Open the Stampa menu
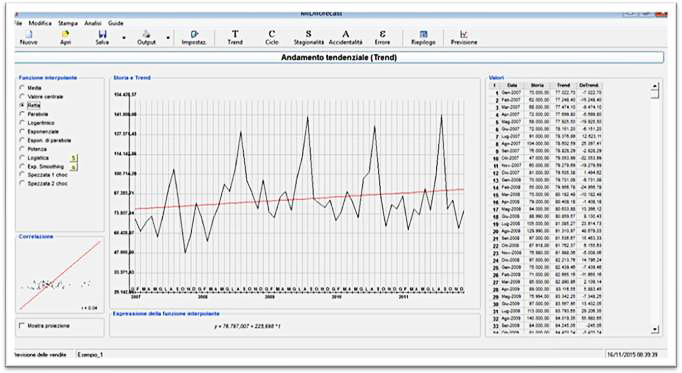Viewport: 682px width, 373px height. point(68,23)
